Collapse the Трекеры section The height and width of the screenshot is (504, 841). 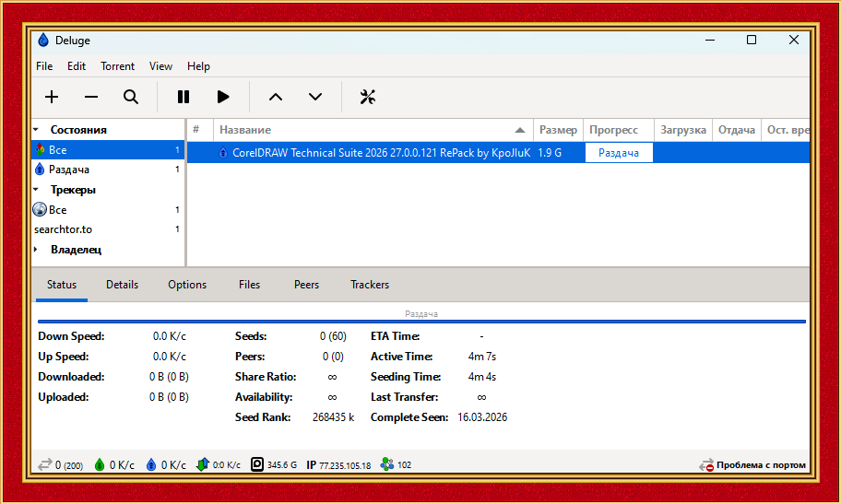pyautogui.click(x=36, y=190)
